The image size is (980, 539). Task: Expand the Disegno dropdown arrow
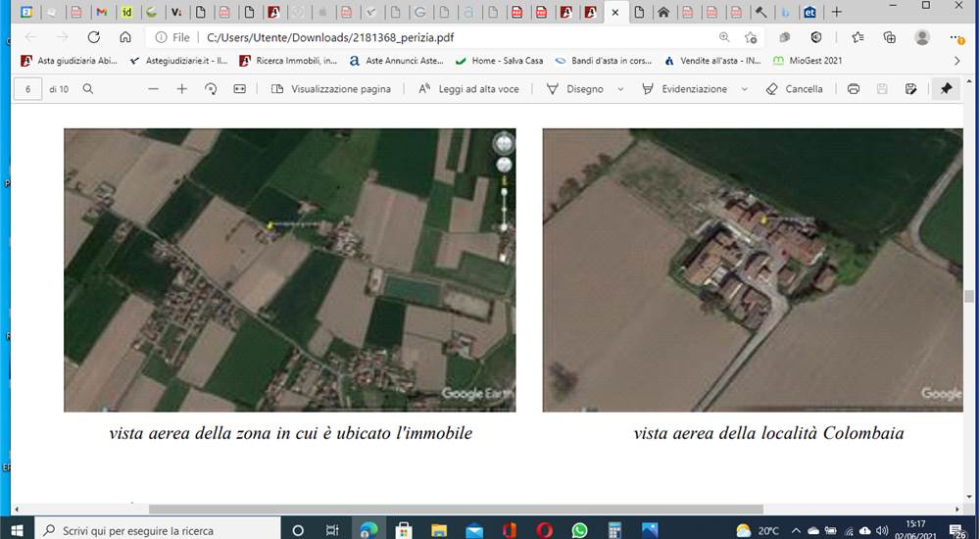click(x=620, y=89)
